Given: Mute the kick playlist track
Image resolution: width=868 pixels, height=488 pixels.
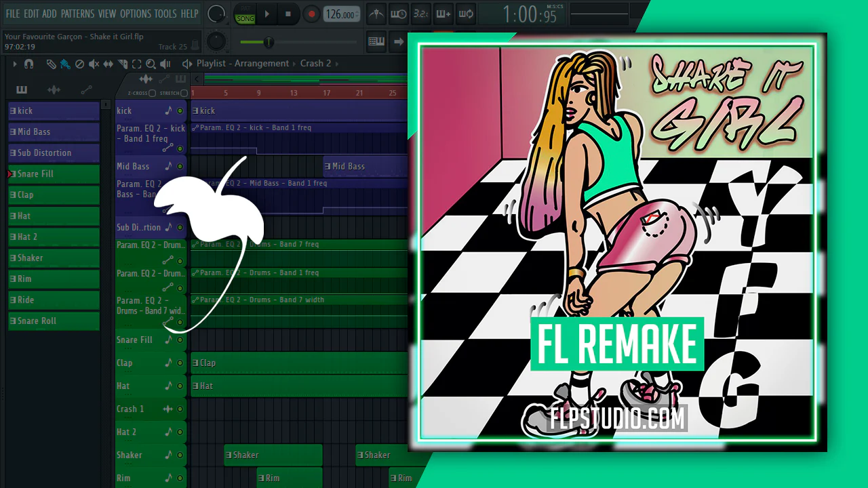Looking at the screenshot, I should (180, 111).
